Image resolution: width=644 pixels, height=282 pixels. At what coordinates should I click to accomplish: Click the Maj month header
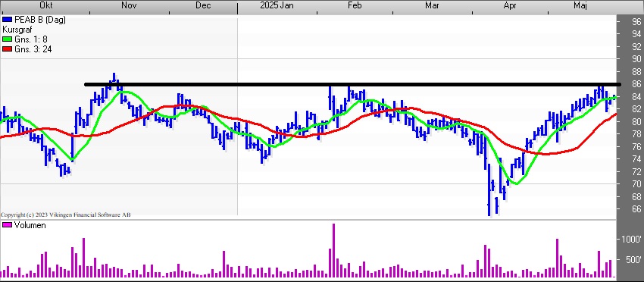[580, 5]
